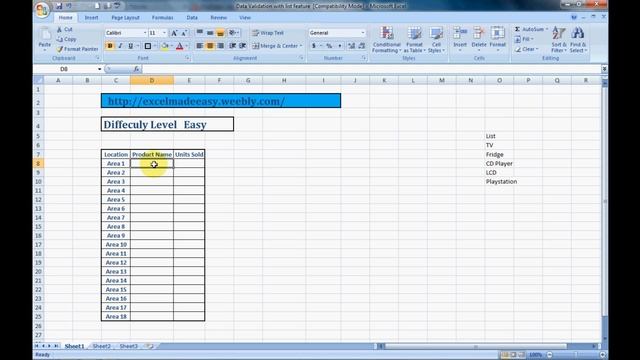640x360 pixels.
Task: Toggle Align Text Right
Action: click(220, 46)
